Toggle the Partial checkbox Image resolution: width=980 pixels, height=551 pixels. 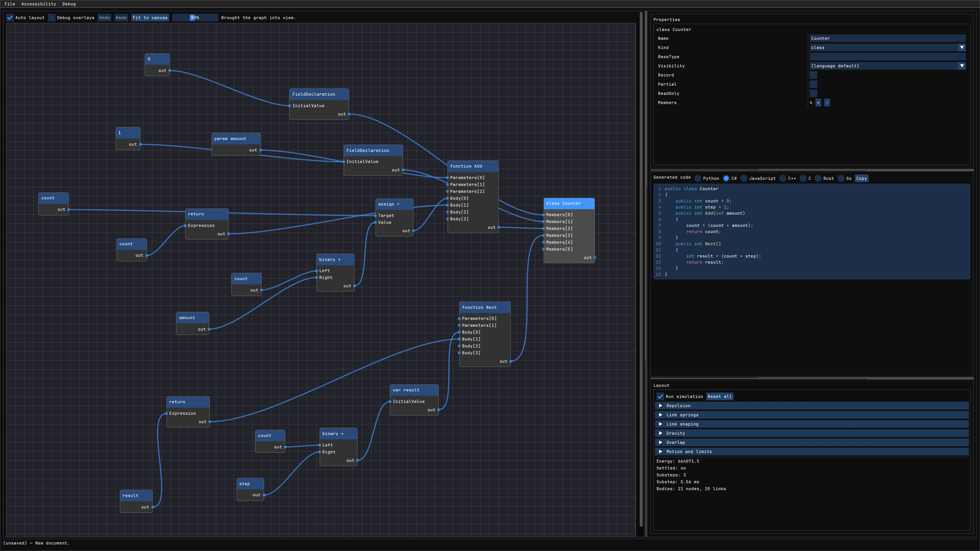click(x=813, y=84)
